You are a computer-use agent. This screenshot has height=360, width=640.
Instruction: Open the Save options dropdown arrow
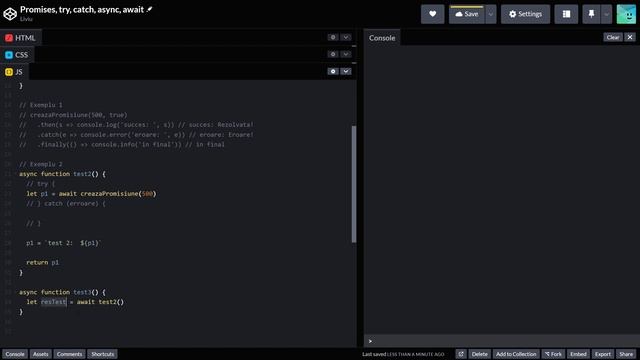pos(491,14)
